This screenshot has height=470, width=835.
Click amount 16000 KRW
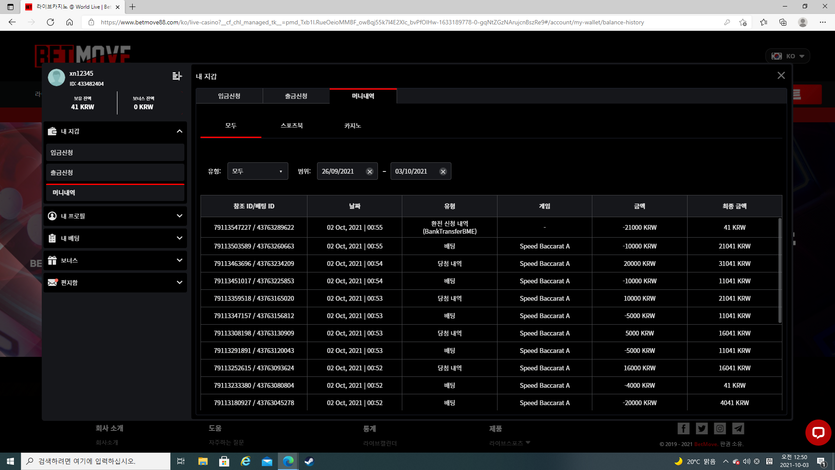[640, 368]
